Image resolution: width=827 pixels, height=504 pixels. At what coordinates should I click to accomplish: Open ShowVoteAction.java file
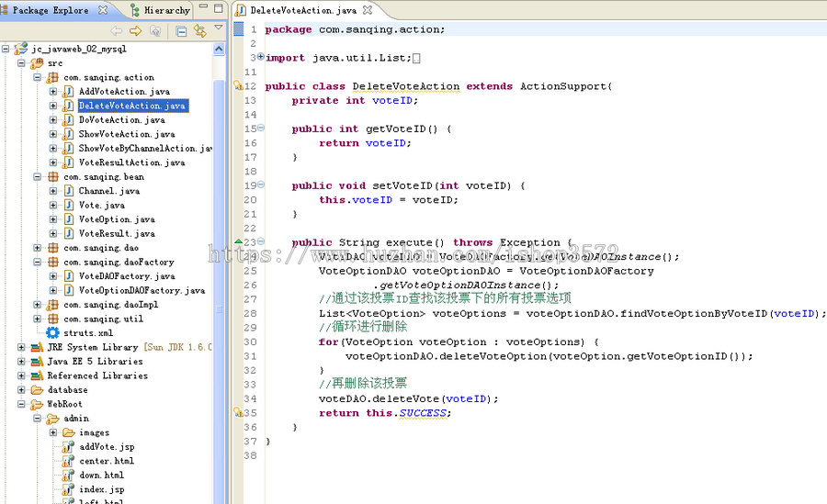pyautogui.click(x=127, y=134)
